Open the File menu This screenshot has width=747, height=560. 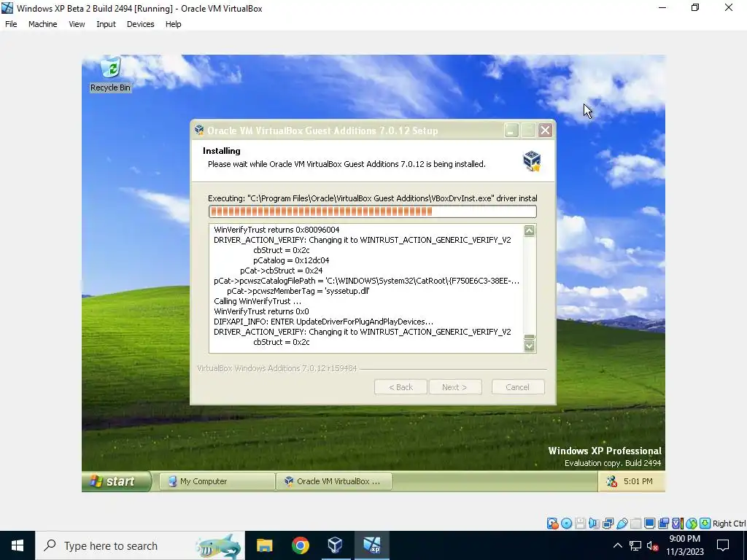(11, 24)
